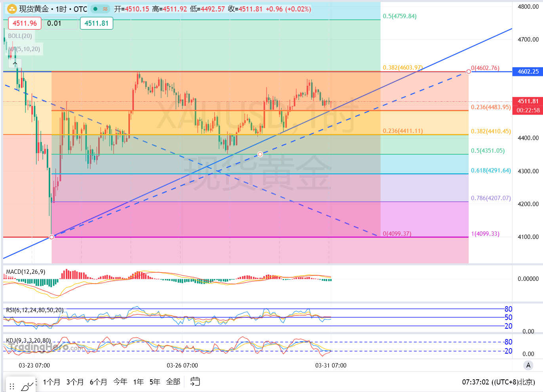Click the 0.786(4207.07) Fibonacci label
The height and width of the screenshot is (392, 543).
coord(491,198)
